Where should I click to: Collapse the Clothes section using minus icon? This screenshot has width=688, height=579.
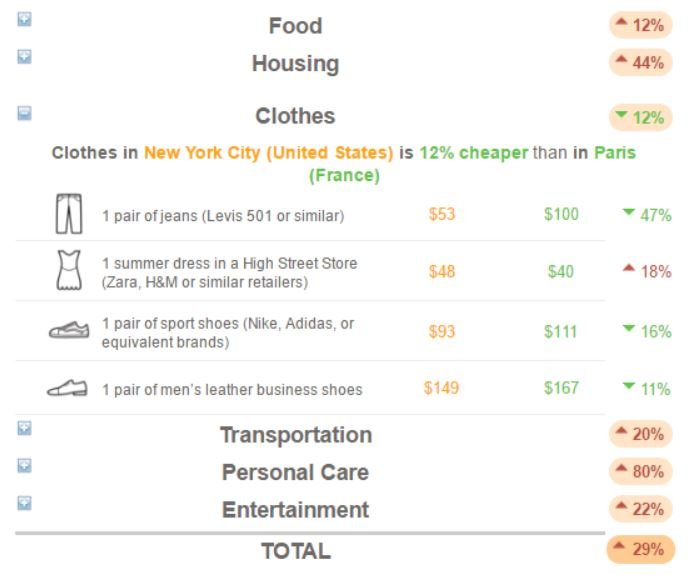(24, 113)
